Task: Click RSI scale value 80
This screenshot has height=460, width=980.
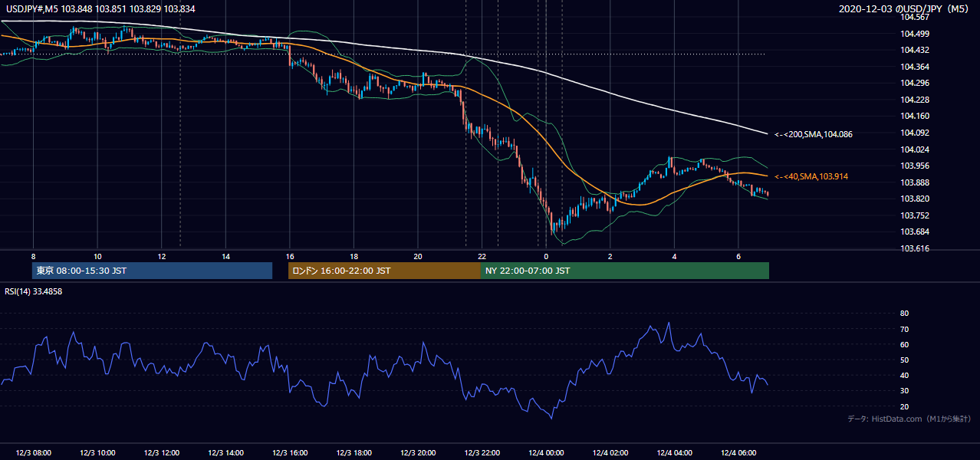Action: tap(905, 314)
